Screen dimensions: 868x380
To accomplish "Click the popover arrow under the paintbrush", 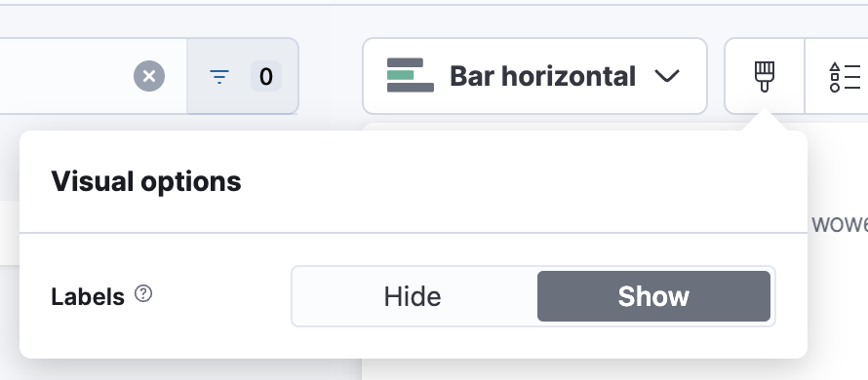I will coord(764,120).
